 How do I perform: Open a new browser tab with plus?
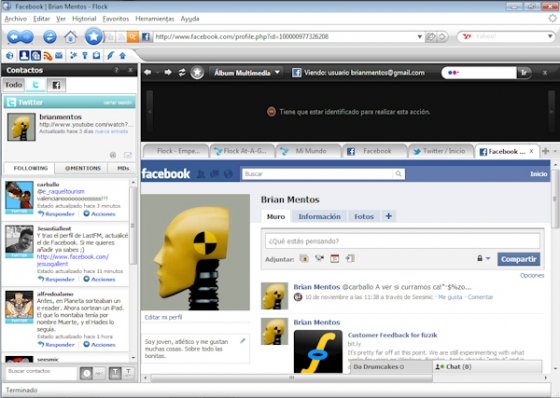click(x=546, y=151)
